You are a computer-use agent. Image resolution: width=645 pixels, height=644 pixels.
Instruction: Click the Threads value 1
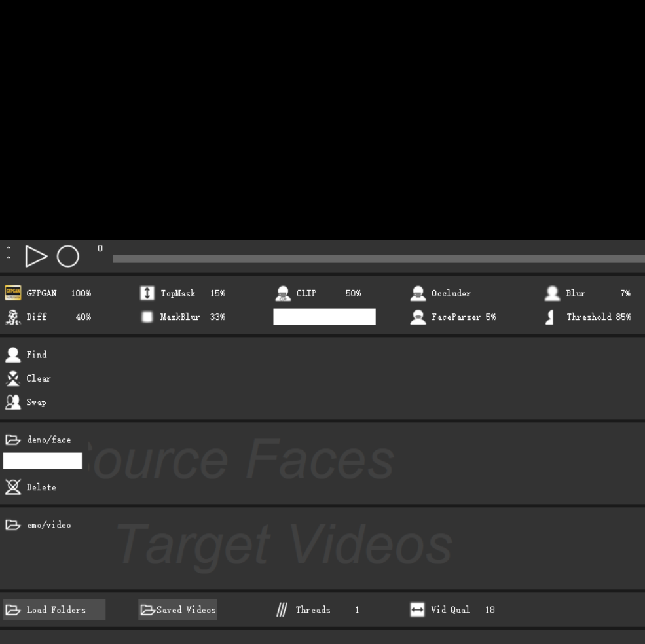pos(357,610)
